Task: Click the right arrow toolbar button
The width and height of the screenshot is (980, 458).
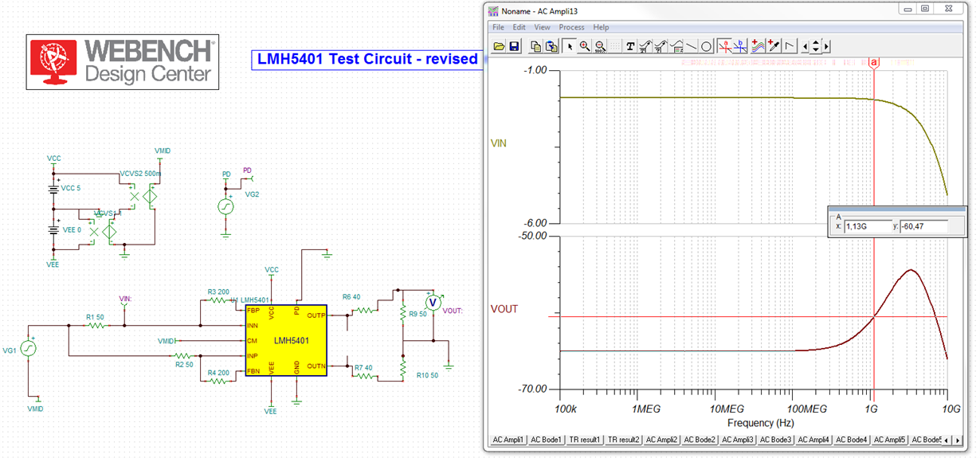Action: pyautogui.click(x=826, y=46)
